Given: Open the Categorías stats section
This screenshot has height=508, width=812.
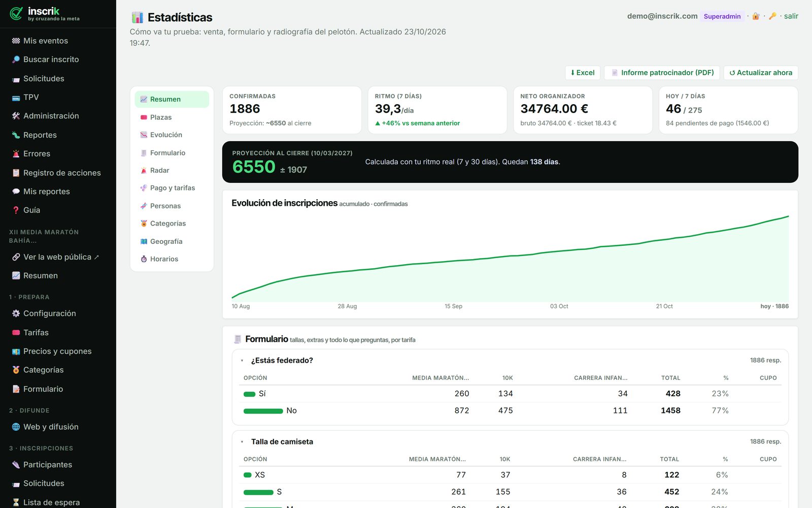Looking at the screenshot, I should point(172,224).
